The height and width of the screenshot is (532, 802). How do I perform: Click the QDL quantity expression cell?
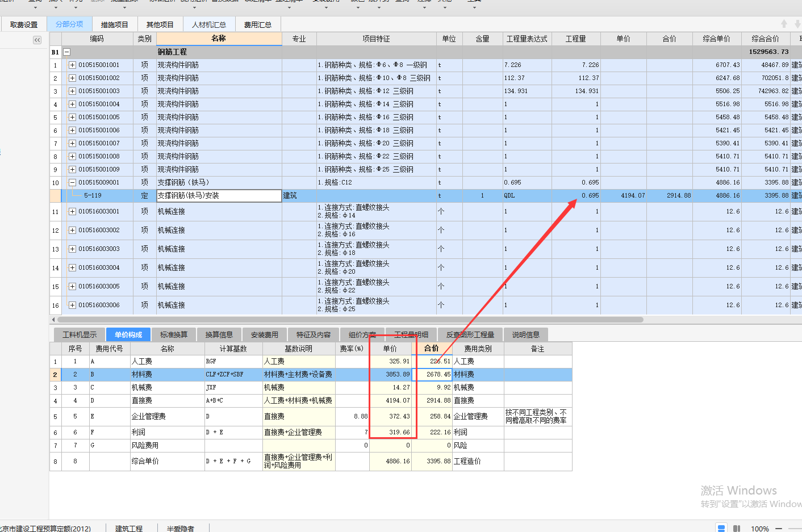click(x=527, y=195)
